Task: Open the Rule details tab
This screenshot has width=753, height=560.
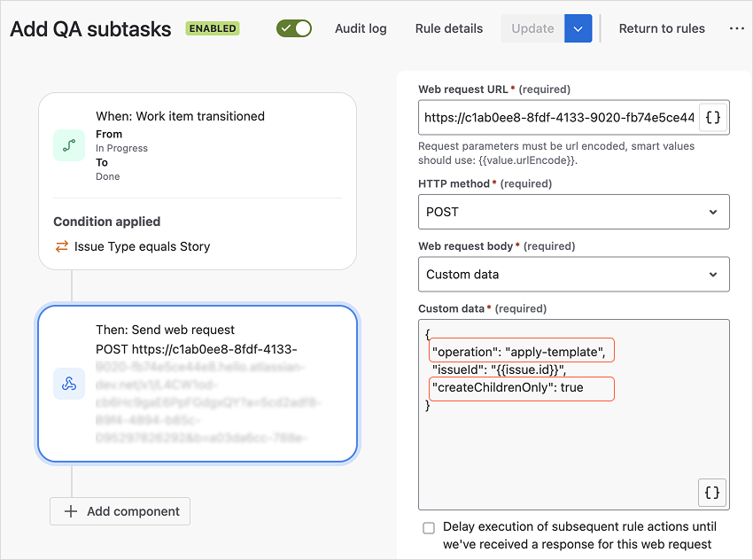Action: [449, 28]
